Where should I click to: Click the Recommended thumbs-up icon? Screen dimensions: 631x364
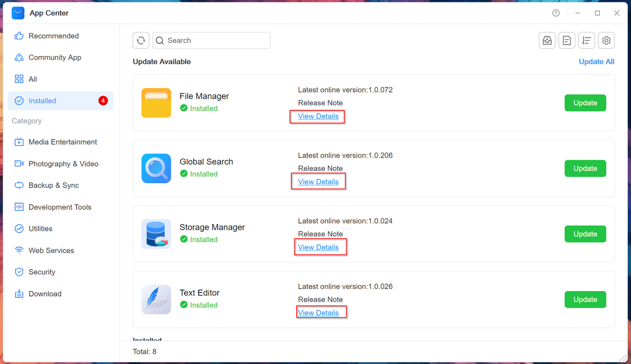coord(19,36)
